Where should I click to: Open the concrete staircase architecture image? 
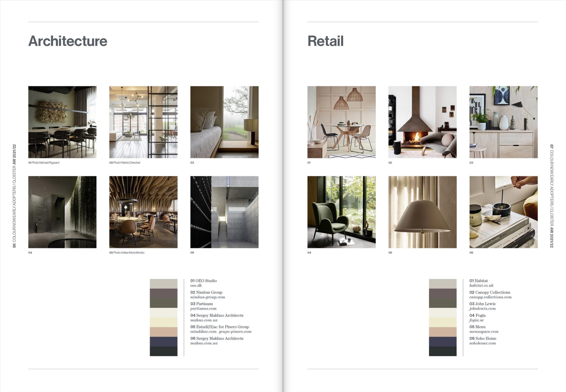(224, 212)
